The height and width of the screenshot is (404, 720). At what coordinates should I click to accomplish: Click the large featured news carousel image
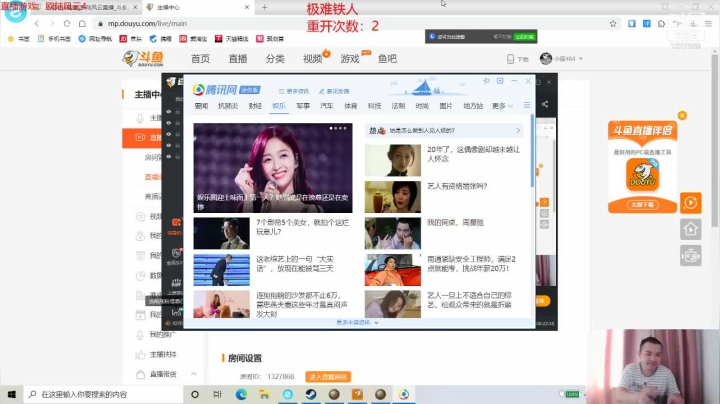pyautogui.click(x=273, y=168)
